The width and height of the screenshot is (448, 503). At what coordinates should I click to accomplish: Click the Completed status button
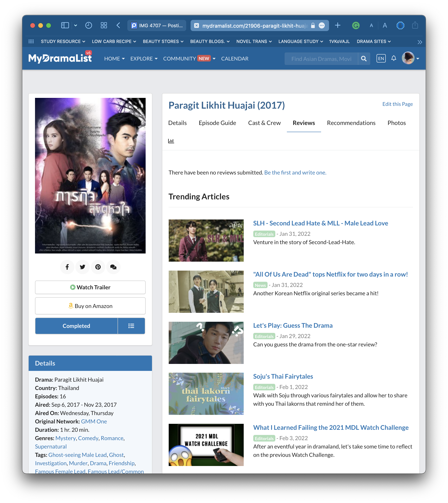point(76,326)
